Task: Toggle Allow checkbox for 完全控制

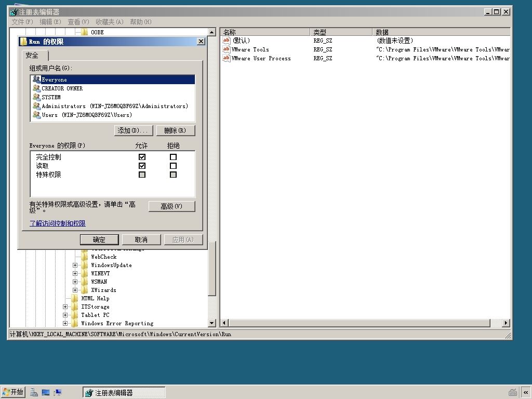Action: tap(142, 157)
